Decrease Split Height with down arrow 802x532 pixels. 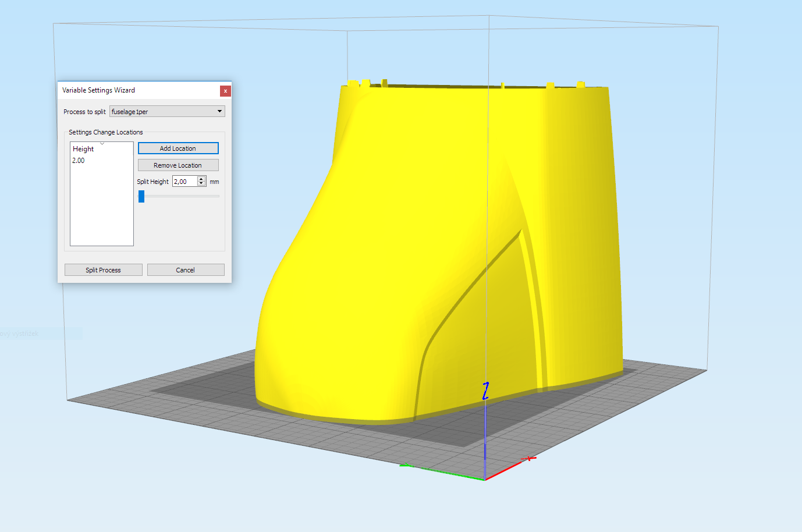click(201, 184)
